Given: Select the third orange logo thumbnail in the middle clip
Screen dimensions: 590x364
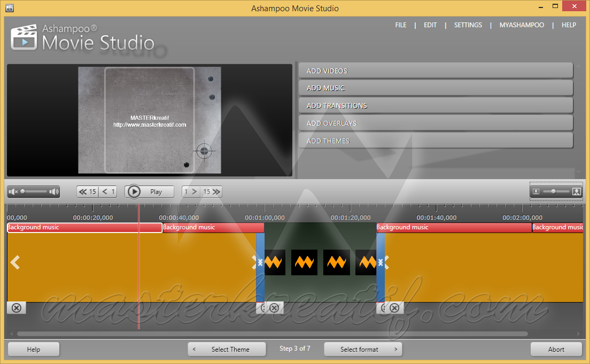Looking at the screenshot, I should point(336,262).
